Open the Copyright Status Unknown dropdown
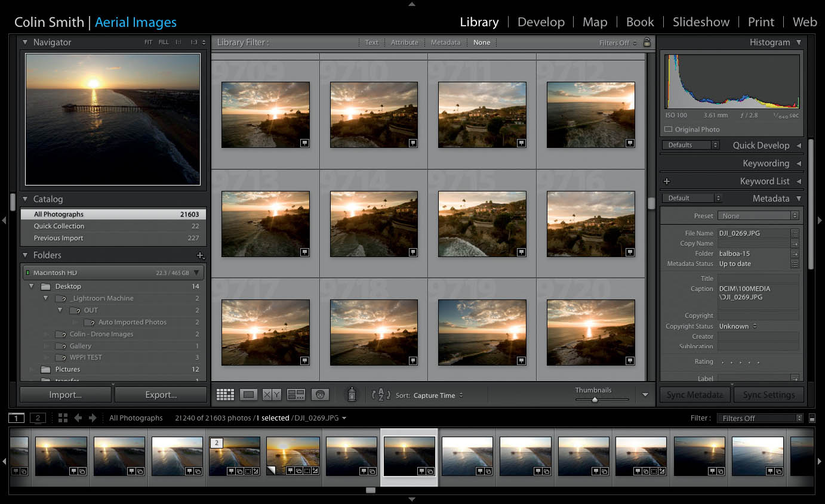 tap(738, 326)
